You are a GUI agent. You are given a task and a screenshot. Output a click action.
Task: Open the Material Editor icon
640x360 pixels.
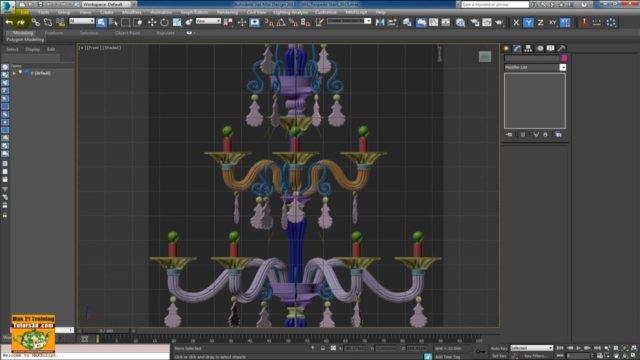click(460, 22)
